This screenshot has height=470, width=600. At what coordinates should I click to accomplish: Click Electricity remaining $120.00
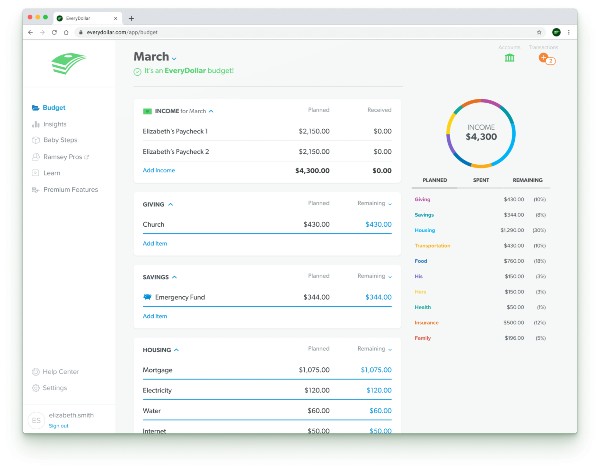(x=379, y=390)
